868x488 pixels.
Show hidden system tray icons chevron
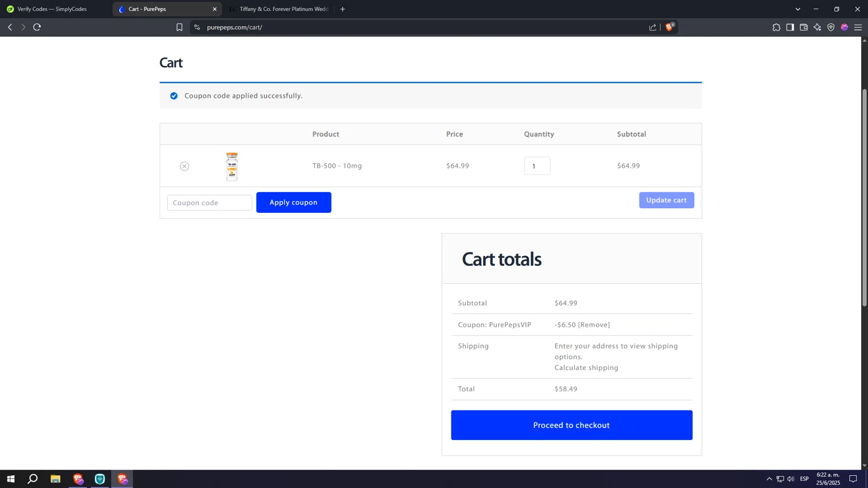tap(769, 479)
